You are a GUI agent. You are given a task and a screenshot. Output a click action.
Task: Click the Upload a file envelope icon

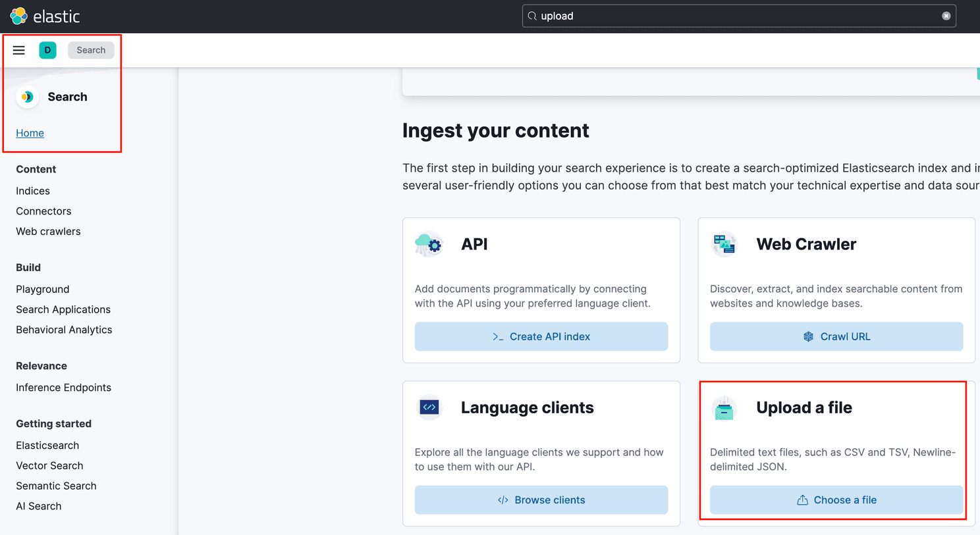(x=724, y=407)
